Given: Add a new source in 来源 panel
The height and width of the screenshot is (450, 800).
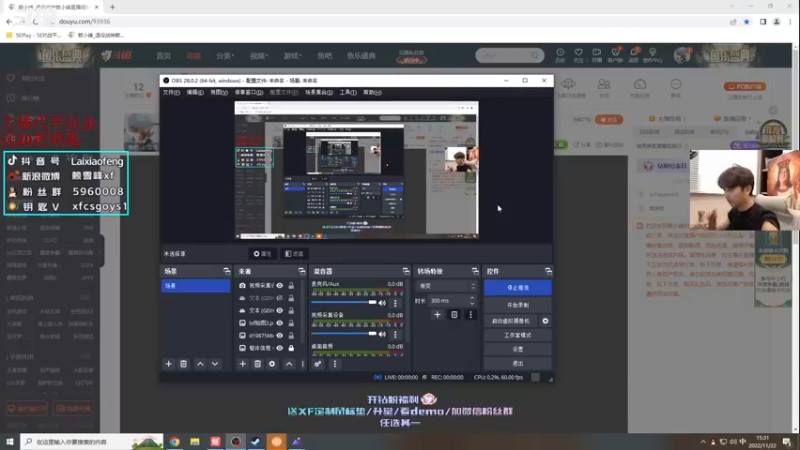Looking at the screenshot, I should [242, 364].
